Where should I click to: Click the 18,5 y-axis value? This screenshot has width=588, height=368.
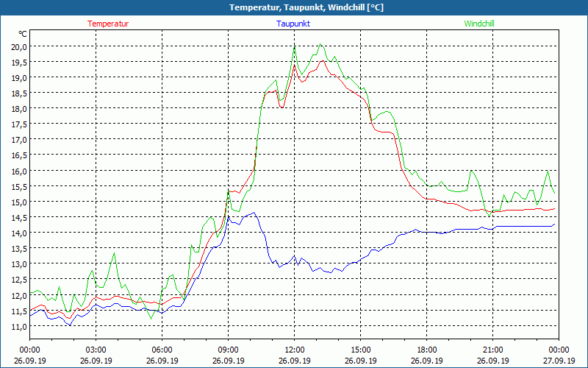pos(18,93)
